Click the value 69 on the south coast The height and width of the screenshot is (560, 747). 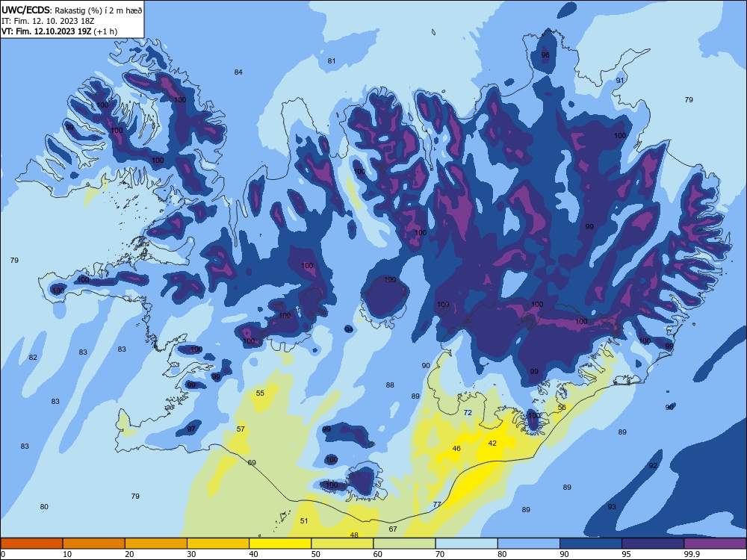point(252,462)
